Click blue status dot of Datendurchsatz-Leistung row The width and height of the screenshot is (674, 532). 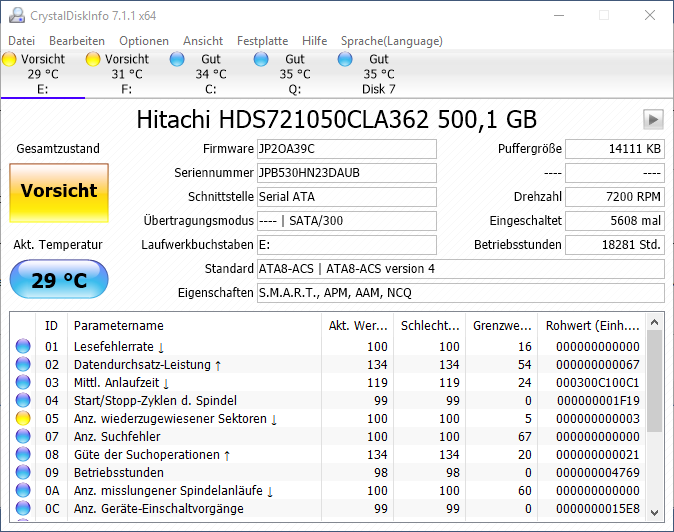(23, 364)
